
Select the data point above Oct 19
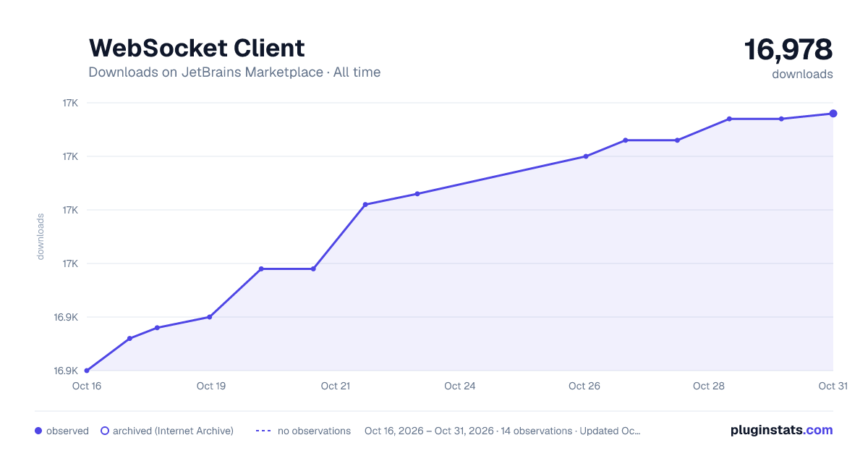pos(210,317)
